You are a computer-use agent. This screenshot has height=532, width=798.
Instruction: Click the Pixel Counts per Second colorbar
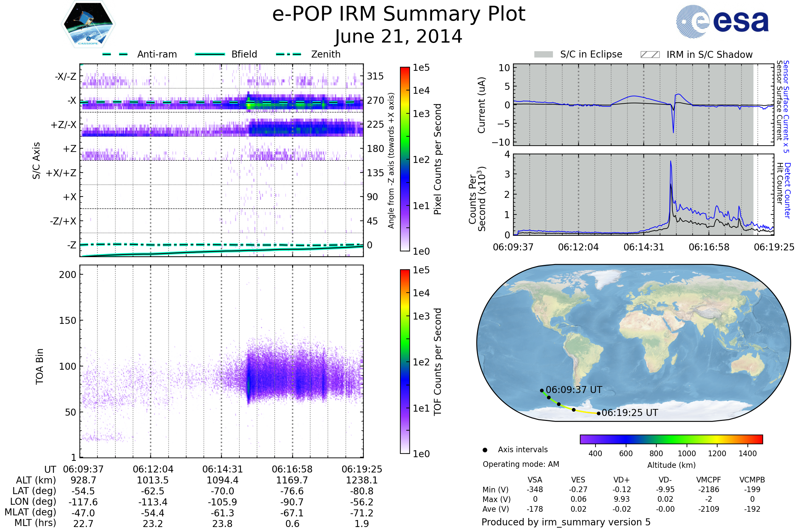(405, 159)
